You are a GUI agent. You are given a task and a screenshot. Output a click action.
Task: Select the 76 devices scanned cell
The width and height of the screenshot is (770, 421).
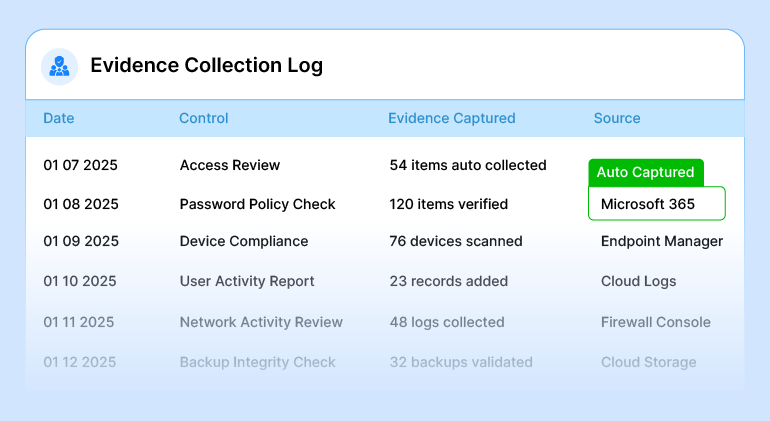point(456,241)
